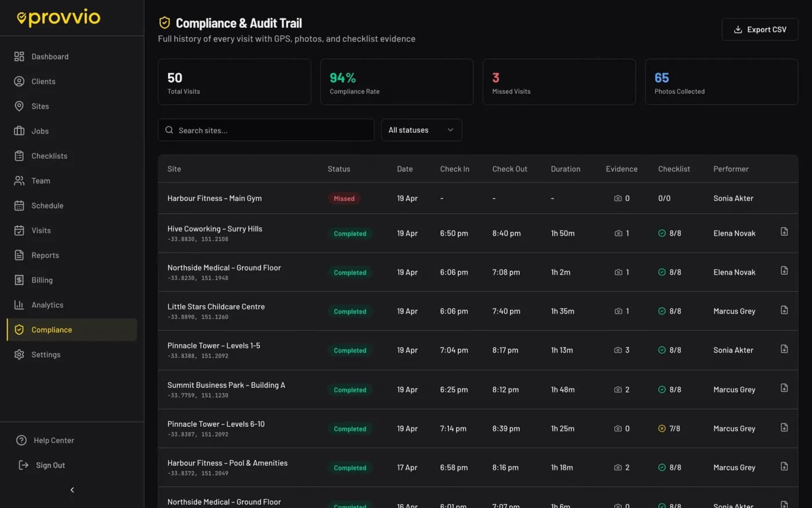
Task: Open the All statuses filter dropdown
Action: click(x=422, y=130)
